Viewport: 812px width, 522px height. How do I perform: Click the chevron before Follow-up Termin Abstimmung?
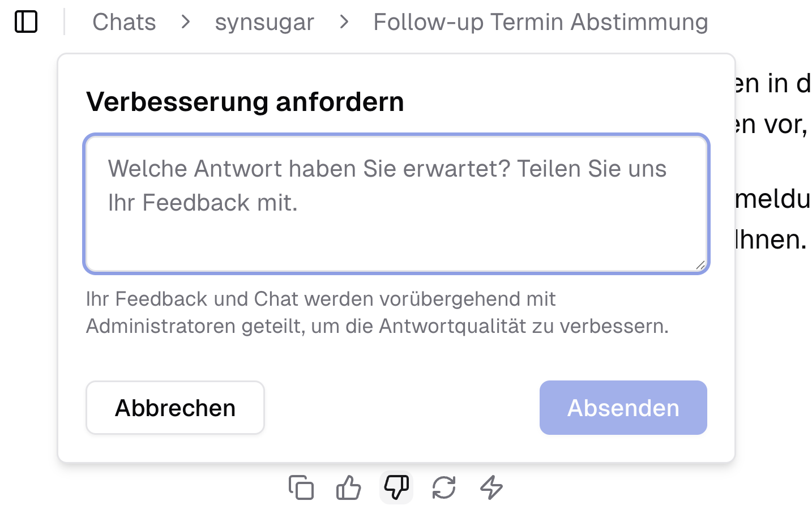tap(344, 23)
